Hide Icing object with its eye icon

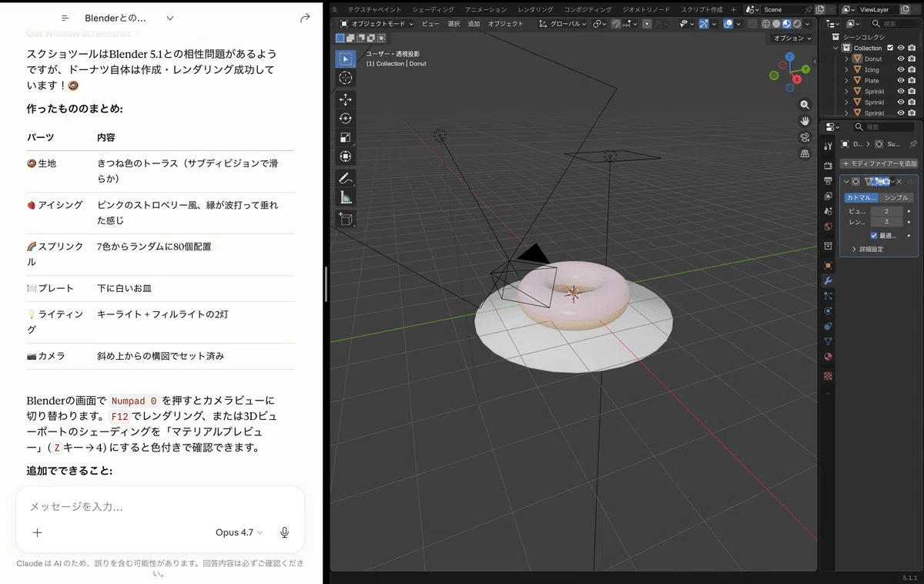[901, 69]
